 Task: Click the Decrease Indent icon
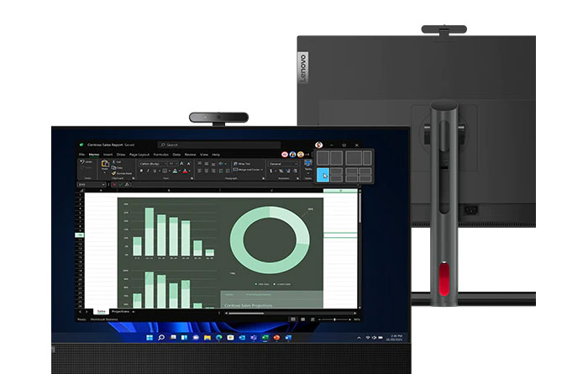coord(221,171)
